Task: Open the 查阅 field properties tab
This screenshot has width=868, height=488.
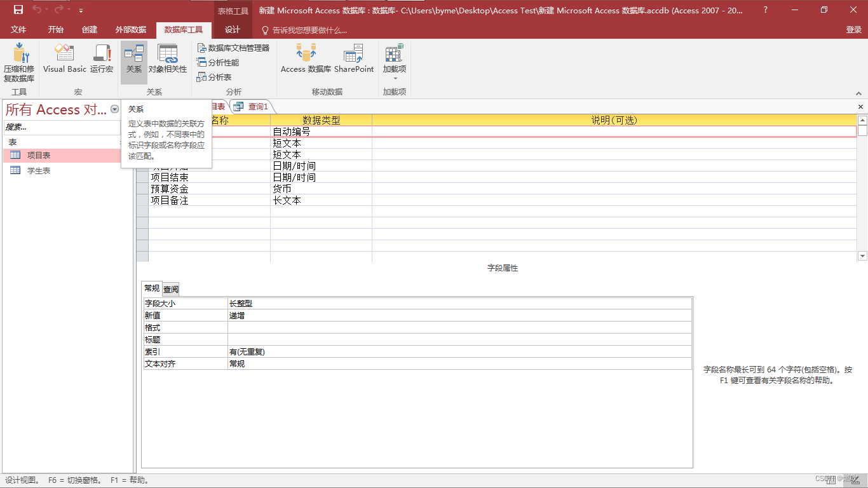Action: pos(171,289)
